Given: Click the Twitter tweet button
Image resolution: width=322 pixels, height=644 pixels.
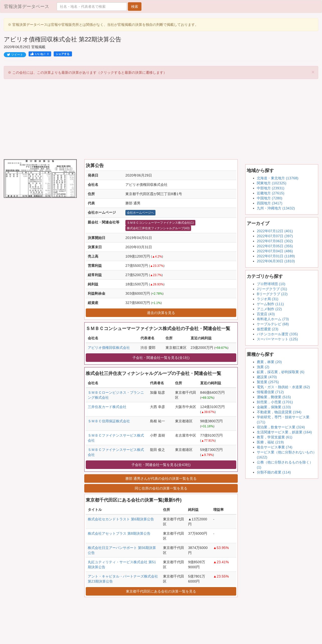Looking at the screenshot, I should [15, 55].
